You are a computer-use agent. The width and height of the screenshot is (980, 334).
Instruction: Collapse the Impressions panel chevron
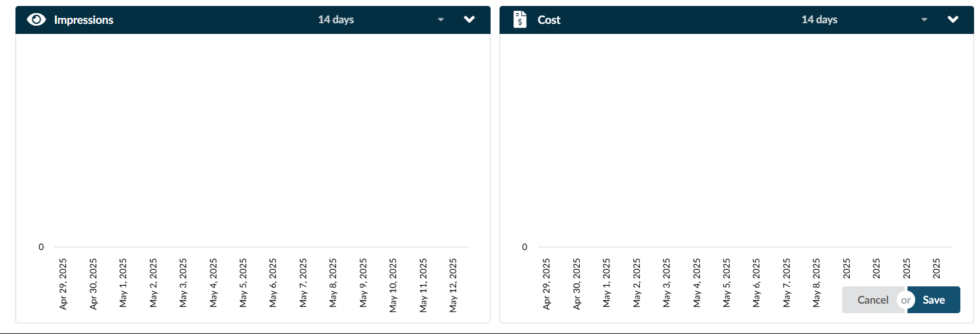(x=469, y=20)
